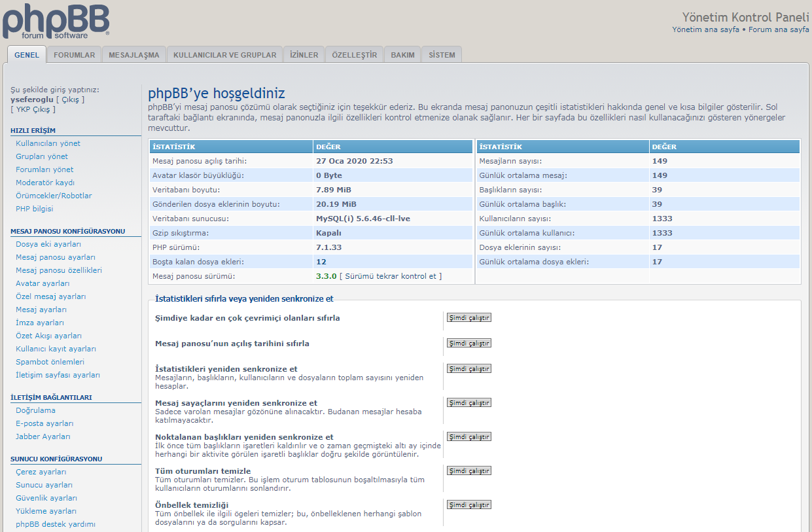Click database size value 7.89 MiB
Image resolution: width=812 pixels, height=532 pixels.
(334, 190)
